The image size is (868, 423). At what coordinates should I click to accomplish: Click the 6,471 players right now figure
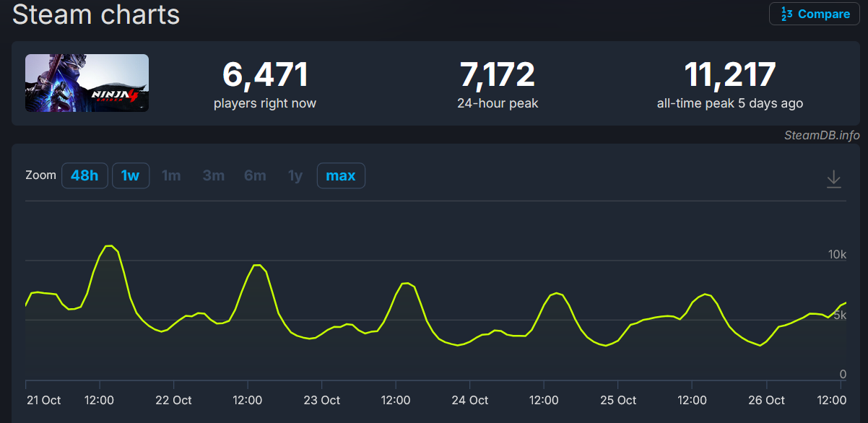(x=265, y=74)
